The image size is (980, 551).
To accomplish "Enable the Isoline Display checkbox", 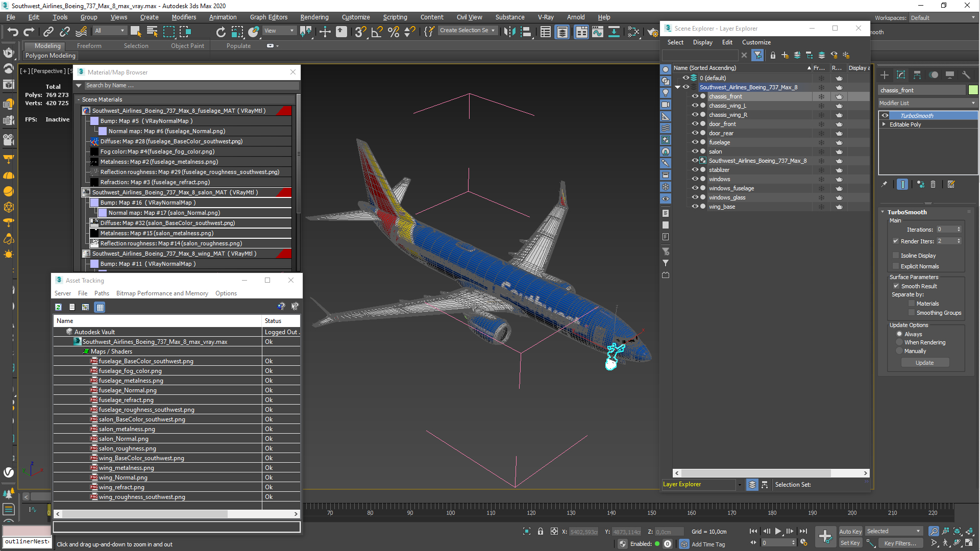I will [896, 256].
